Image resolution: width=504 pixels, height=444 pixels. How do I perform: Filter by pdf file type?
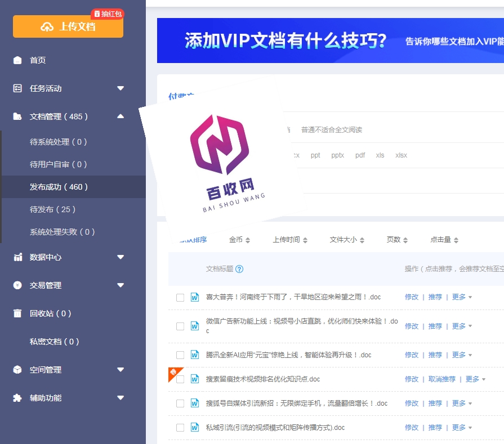click(x=360, y=155)
